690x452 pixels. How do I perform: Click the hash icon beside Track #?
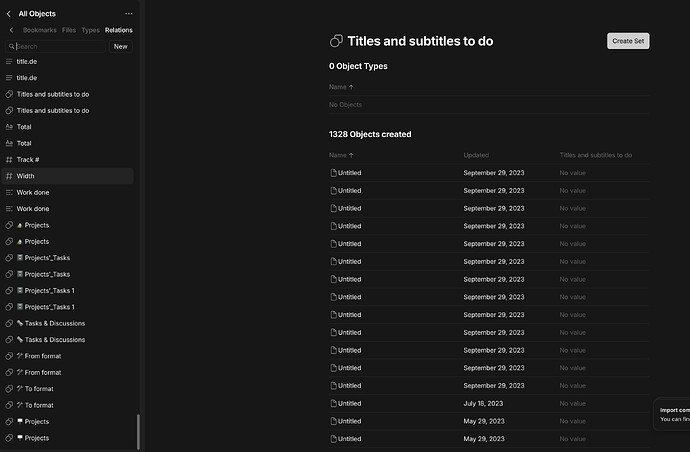coord(9,159)
